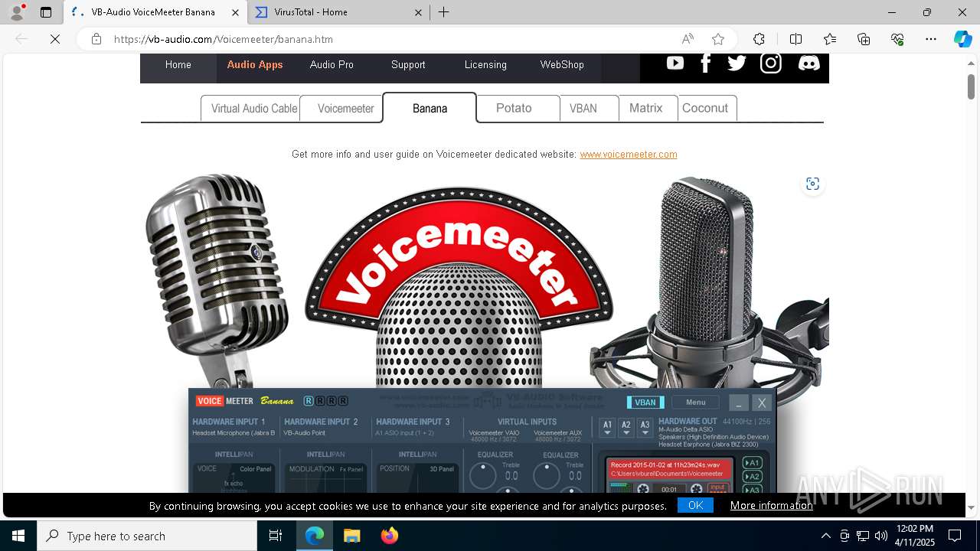Image resolution: width=980 pixels, height=551 pixels.
Task: Open the Tab actions menu icon
Action: click(x=46, y=12)
